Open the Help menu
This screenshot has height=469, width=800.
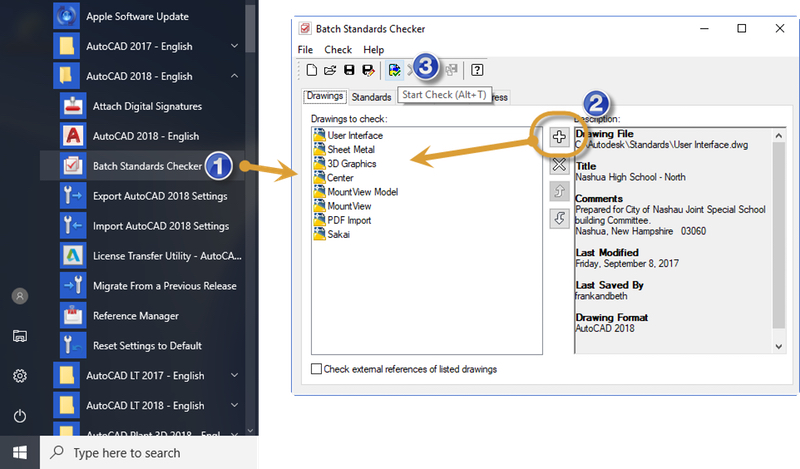(373, 50)
